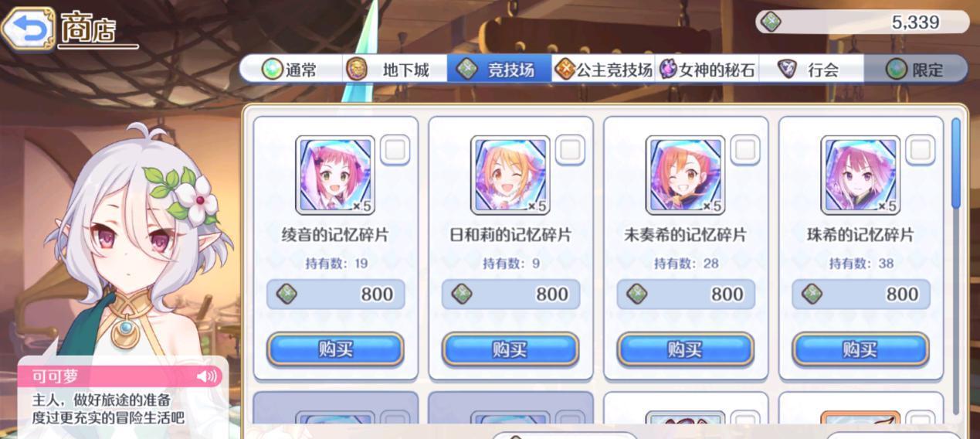Check the box on 珠希的记忆碎片 card
The height and width of the screenshot is (439, 980).
tap(921, 150)
